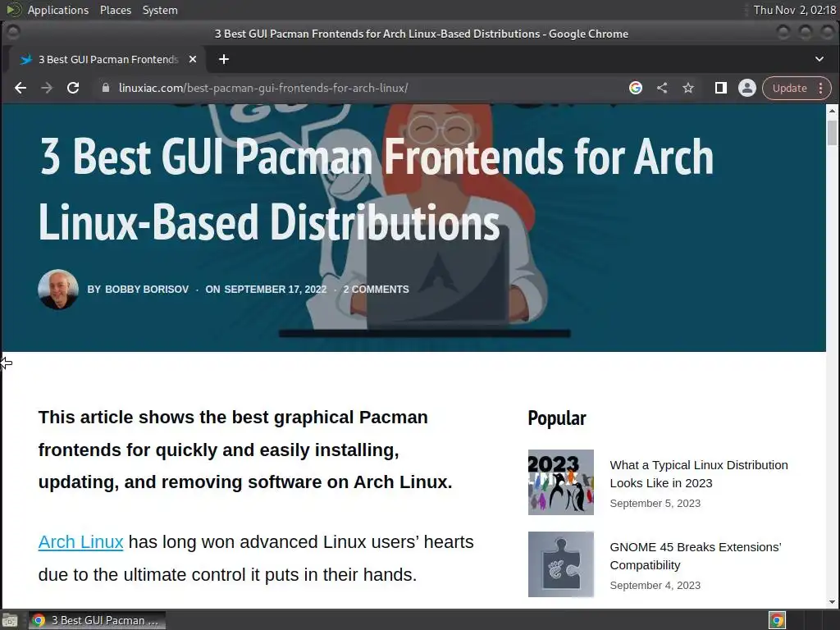Switch to Chrome window in taskbar

point(97,620)
